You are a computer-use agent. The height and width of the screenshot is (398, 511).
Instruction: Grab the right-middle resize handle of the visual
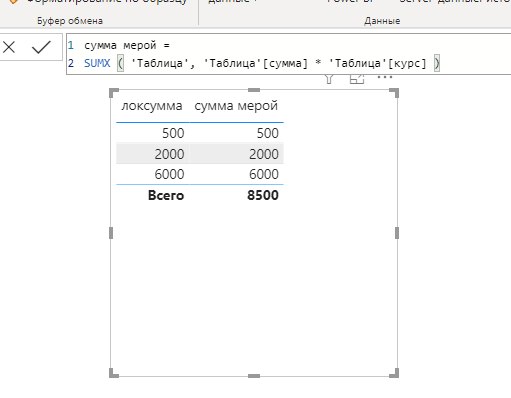397,233
